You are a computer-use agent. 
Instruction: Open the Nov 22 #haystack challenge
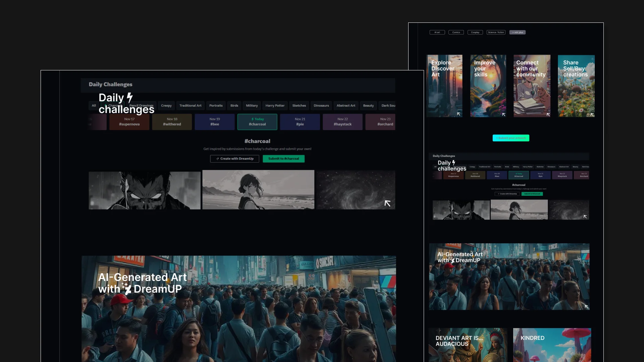(342, 122)
